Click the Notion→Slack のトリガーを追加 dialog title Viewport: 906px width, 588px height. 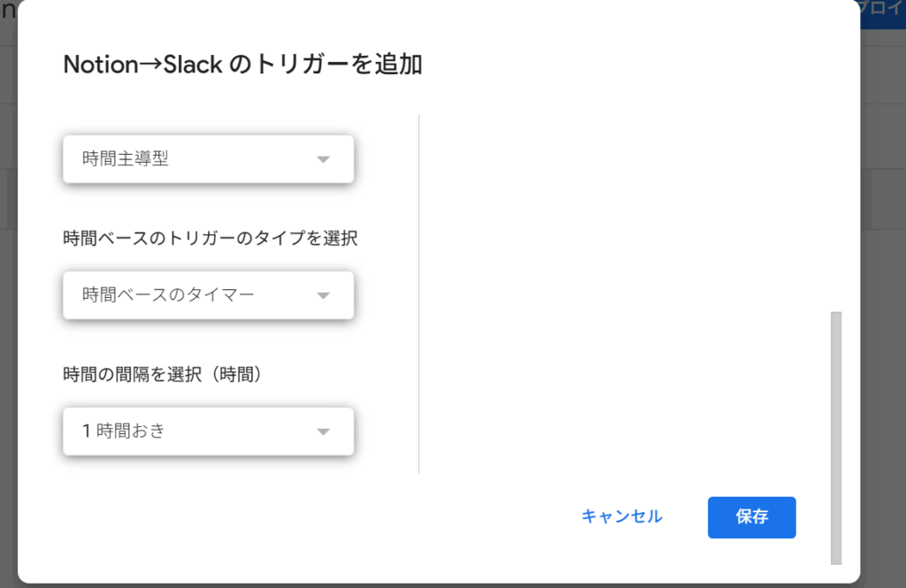coord(242,65)
